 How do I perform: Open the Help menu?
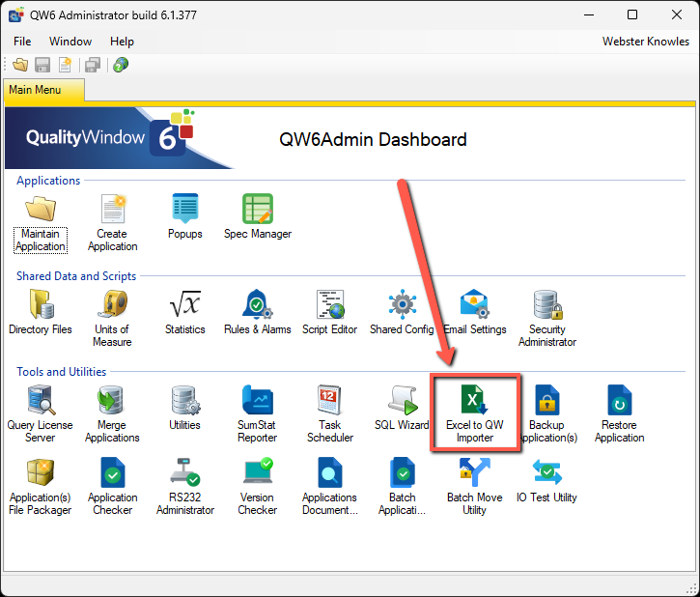tap(122, 42)
